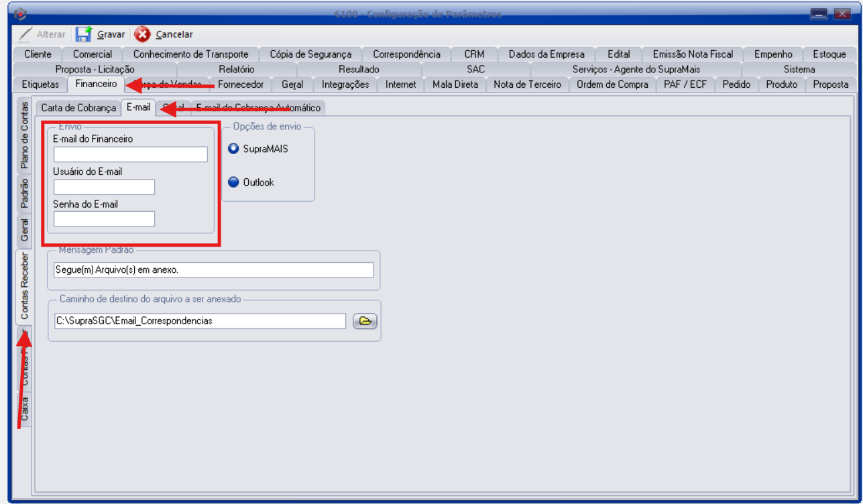This screenshot has width=863, height=504.
Task: Switch to the Carta de Cobrança tab
Action: point(78,108)
